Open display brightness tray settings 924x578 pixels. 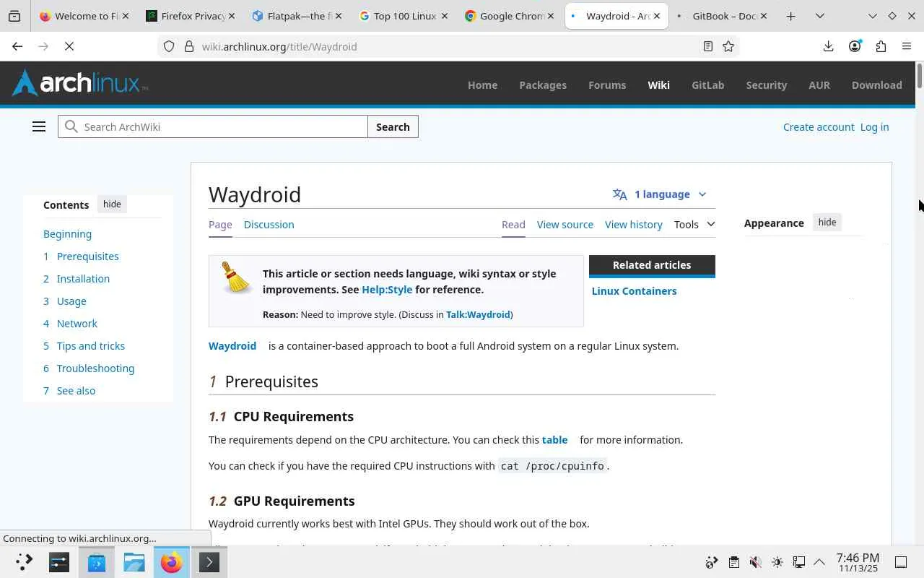point(777,562)
